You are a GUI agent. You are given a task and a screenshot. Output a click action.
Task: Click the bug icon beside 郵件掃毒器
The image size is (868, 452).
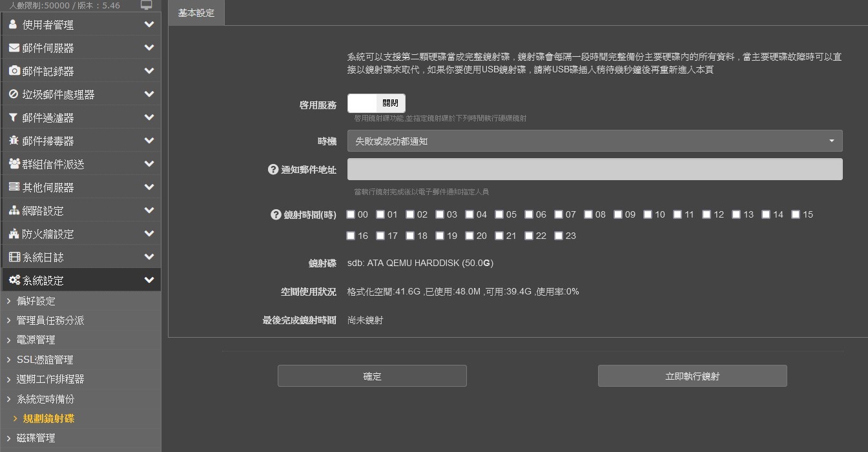(14, 141)
